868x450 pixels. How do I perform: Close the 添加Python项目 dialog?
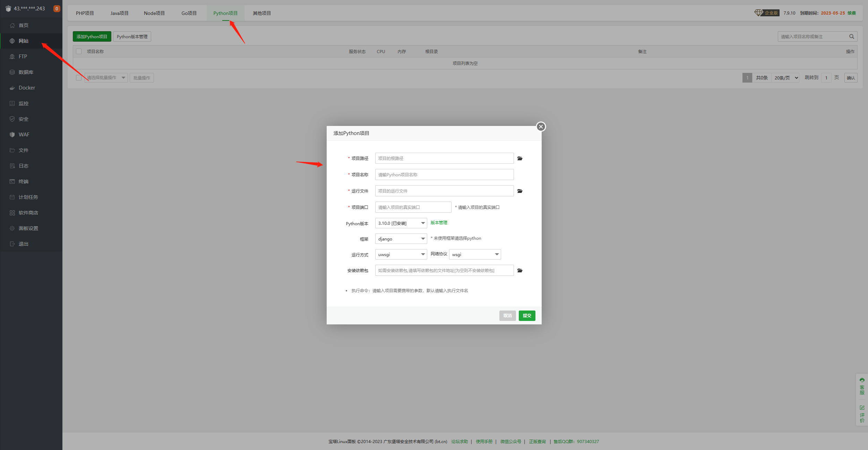point(541,127)
